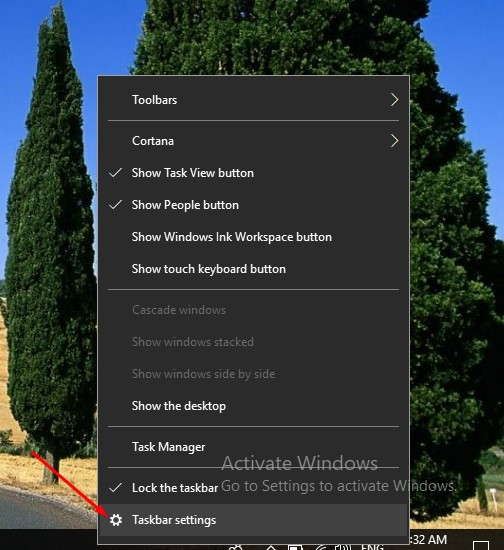
Task: Open the Cortana menu entry
Action: 253,141
